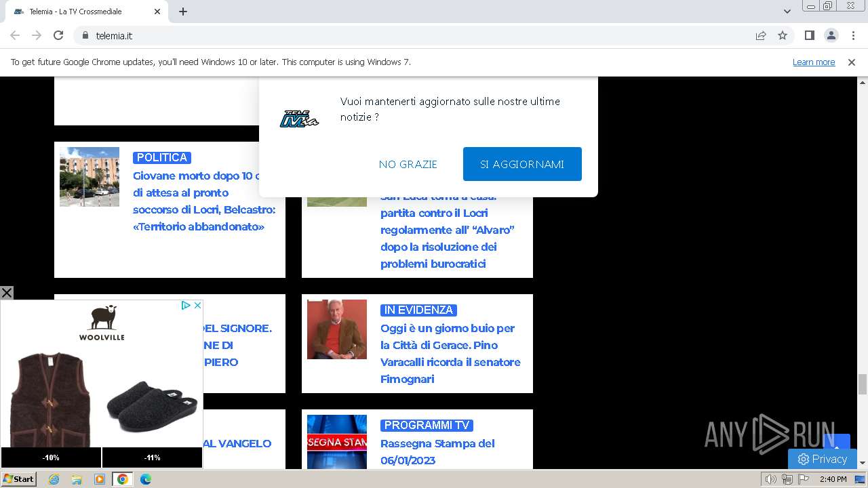868x488 pixels.
Task: Open Action Center flag icon
Action: (x=804, y=479)
